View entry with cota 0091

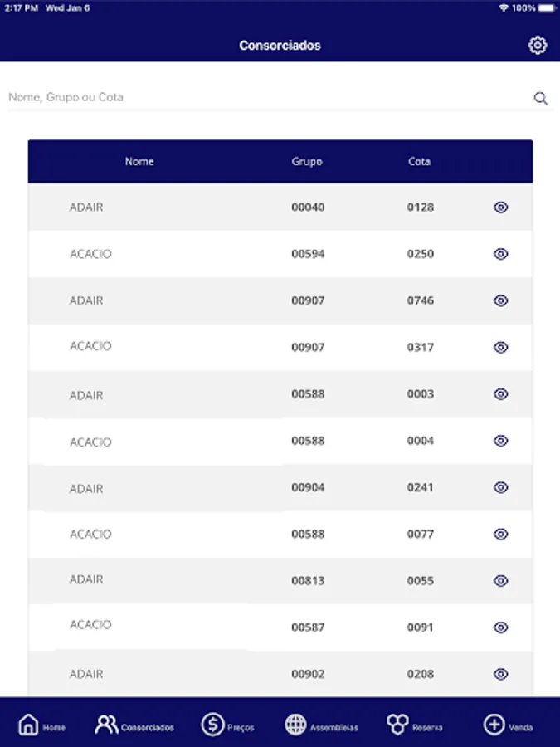click(x=500, y=627)
